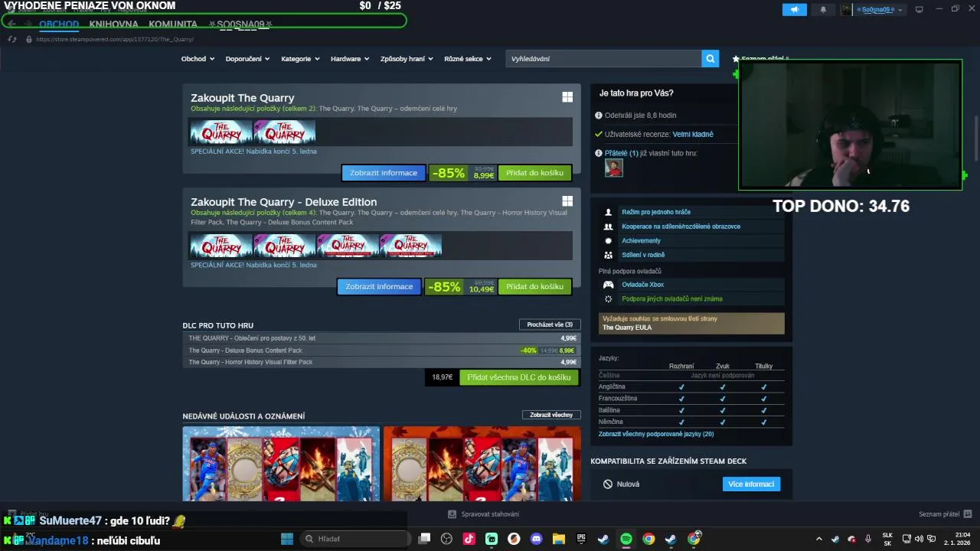Open Epic Games Launcher from taskbar
The image size is (980, 551).
pyautogui.click(x=581, y=539)
